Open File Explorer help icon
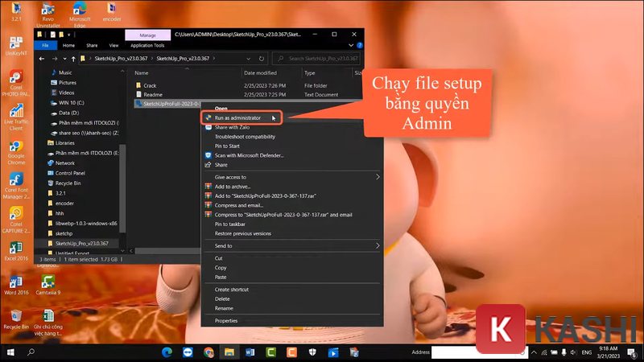The width and height of the screenshot is (644, 362). pyautogui.click(x=360, y=45)
